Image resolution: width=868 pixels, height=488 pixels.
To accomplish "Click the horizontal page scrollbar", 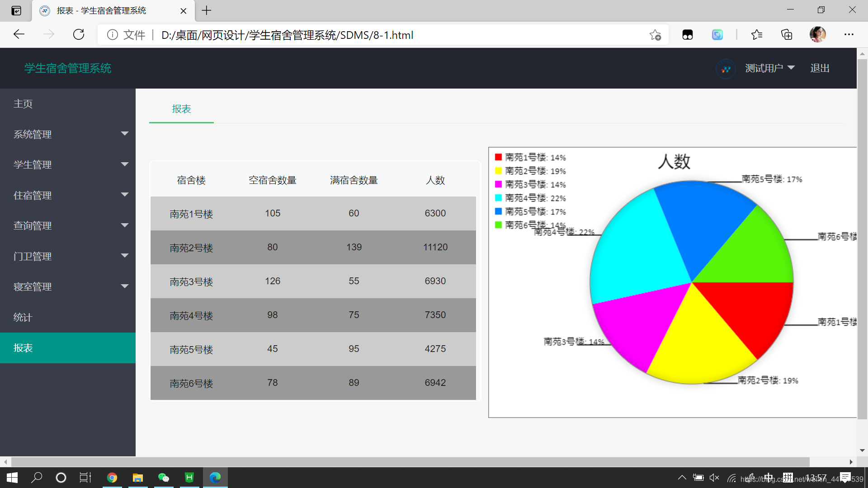I will pyautogui.click(x=407, y=462).
